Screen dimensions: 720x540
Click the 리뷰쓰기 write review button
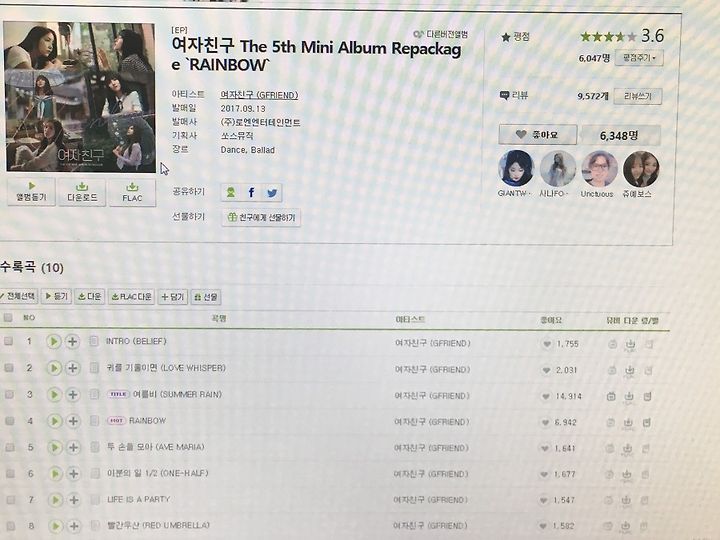pos(638,96)
